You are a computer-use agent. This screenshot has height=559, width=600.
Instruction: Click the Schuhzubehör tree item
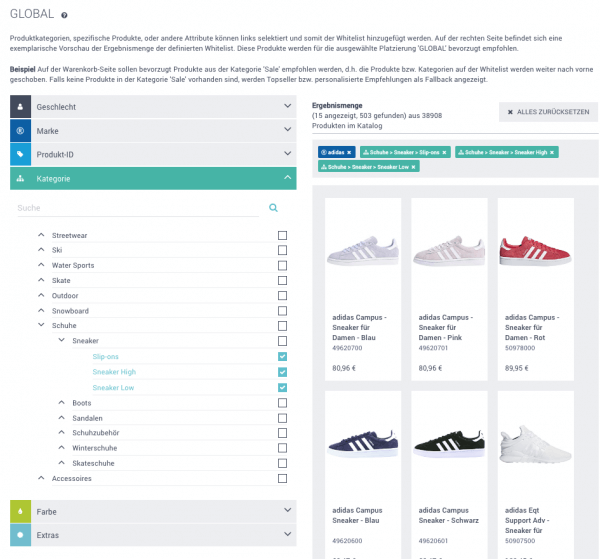96,433
